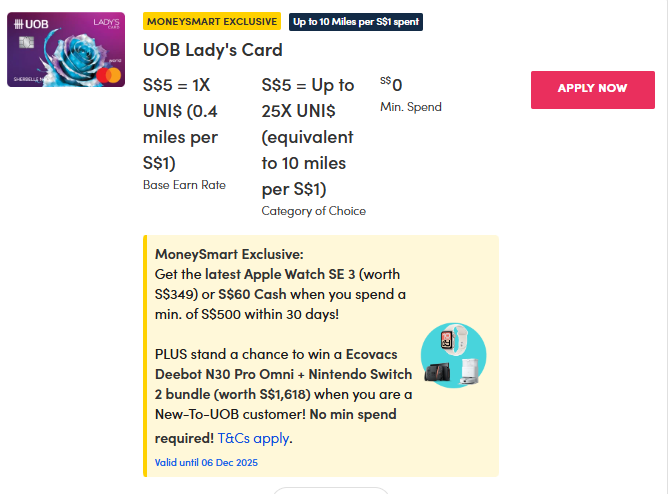The width and height of the screenshot is (672, 494).
Task: Open the T&Cs apply link
Action: coord(254,438)
